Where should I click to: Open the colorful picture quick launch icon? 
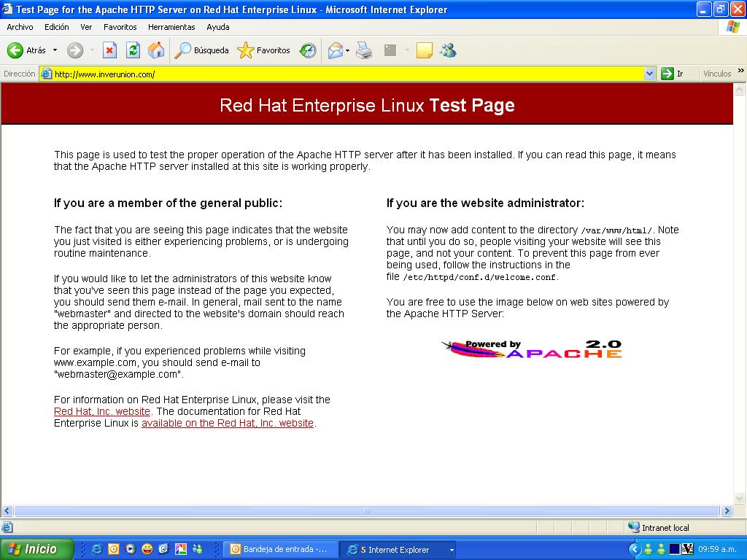click(181, 549)
